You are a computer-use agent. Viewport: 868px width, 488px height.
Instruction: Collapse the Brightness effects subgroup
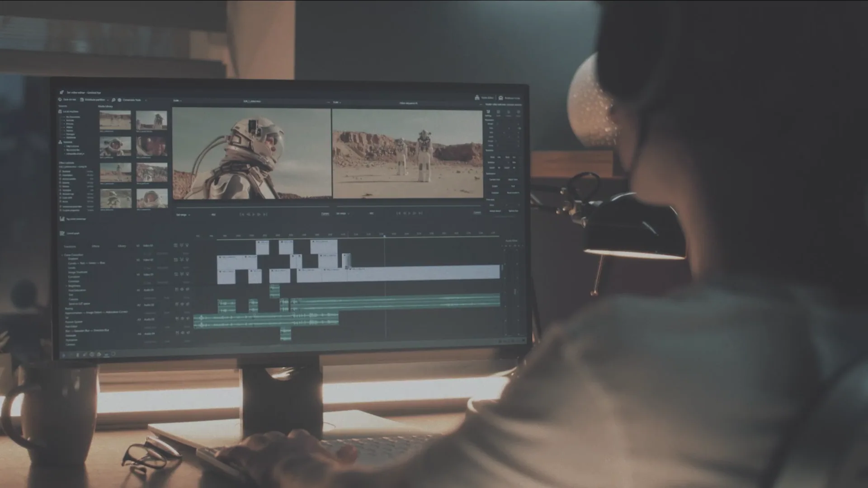coord(67,286)
